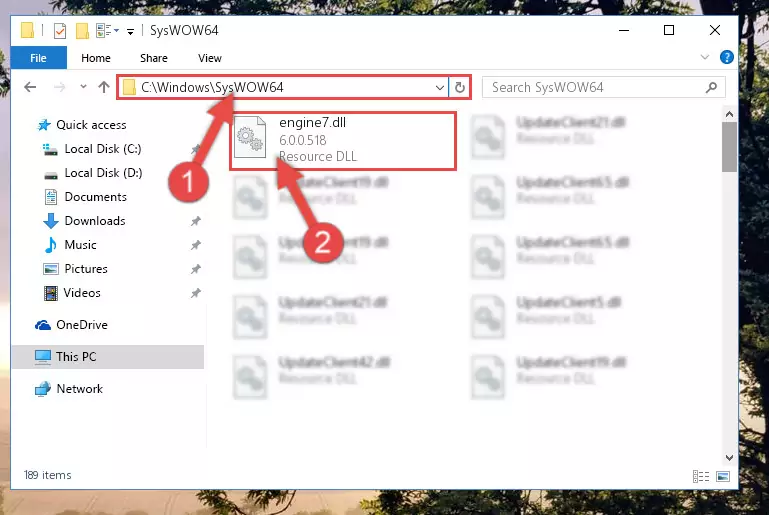Refresh the SysWOW64 folder view
The image size is (769, 515).
(x=460, y=88)
